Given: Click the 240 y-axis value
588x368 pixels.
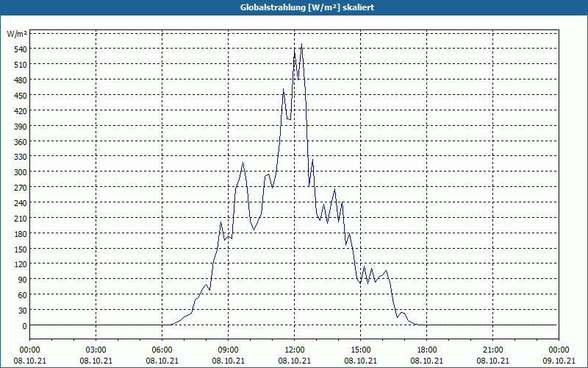Looking at the screenshot, I should click(20, 203).
